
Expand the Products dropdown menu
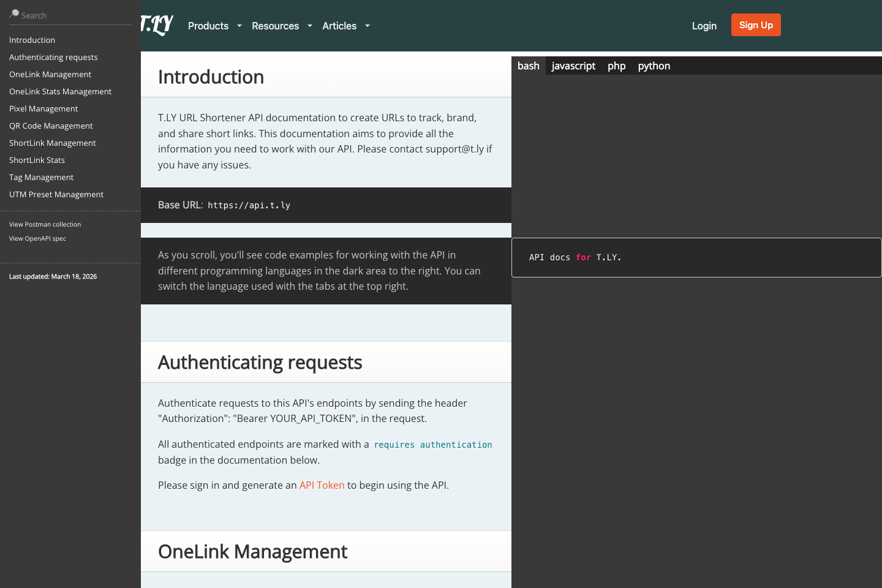(214, 26)
